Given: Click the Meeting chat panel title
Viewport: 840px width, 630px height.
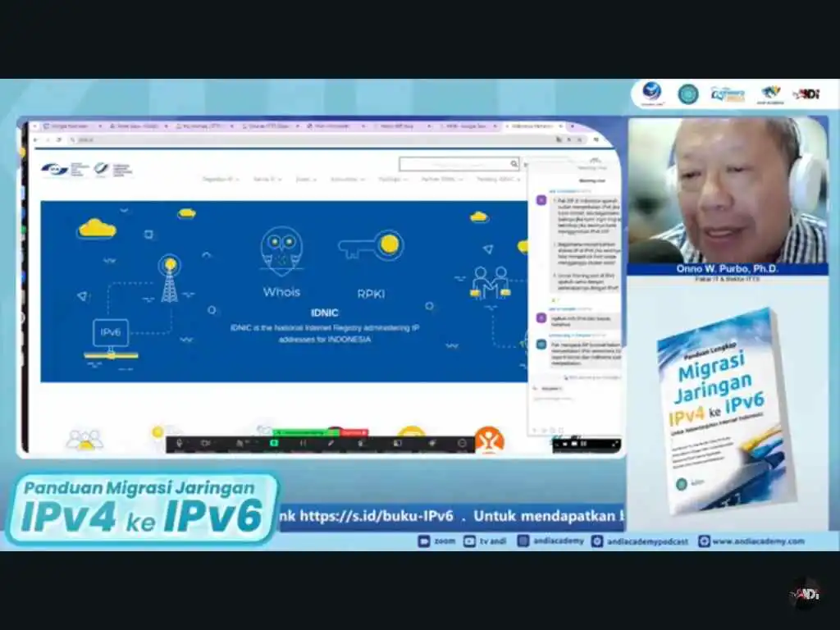Looking at the screenshot, I should [x=592, y=181].
